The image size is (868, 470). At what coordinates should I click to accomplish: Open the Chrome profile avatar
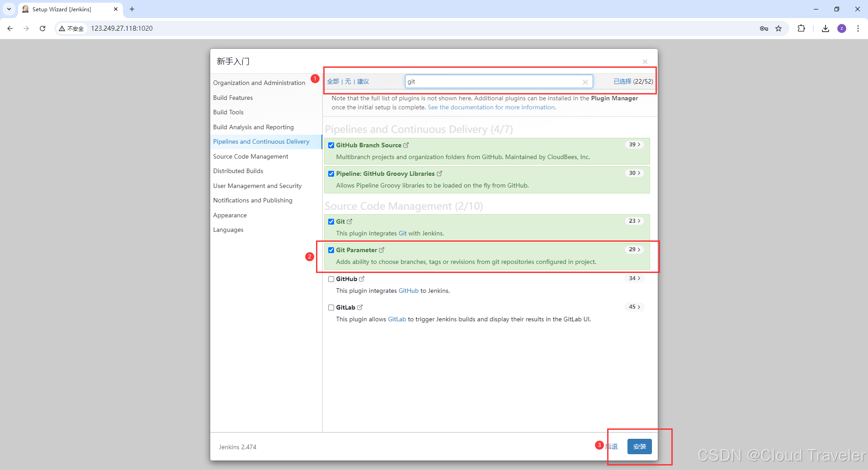pyautogui.click(x=842, y=28)
